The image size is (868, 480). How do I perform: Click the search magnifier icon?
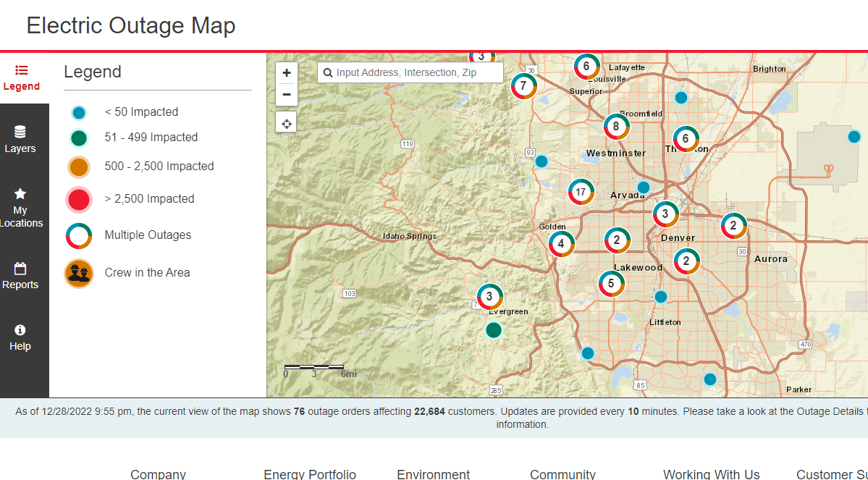pyautogui.click(x=328, y=72)
